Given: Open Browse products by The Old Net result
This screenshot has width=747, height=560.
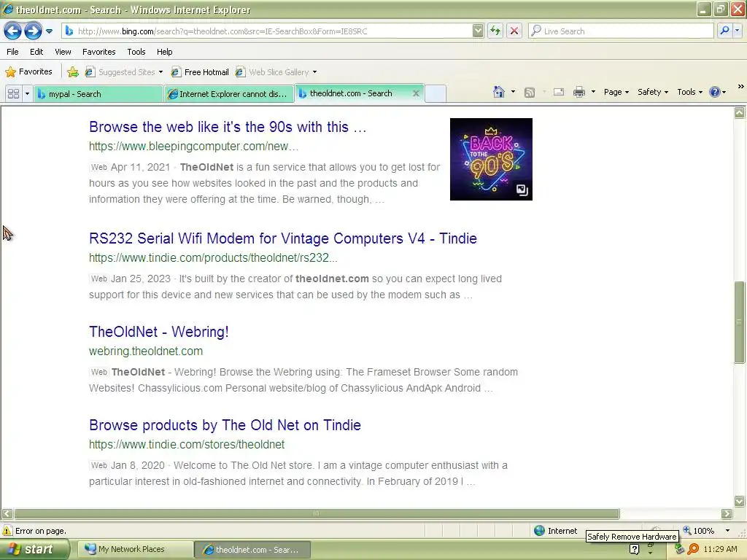Looking at the screenshot, I should pos(225,425).
